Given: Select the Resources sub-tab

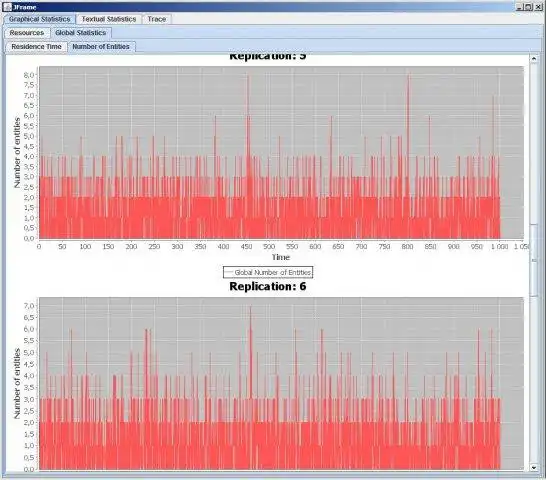Looking at the screenshot, I should pyautogui.click(x=27, y=33).
